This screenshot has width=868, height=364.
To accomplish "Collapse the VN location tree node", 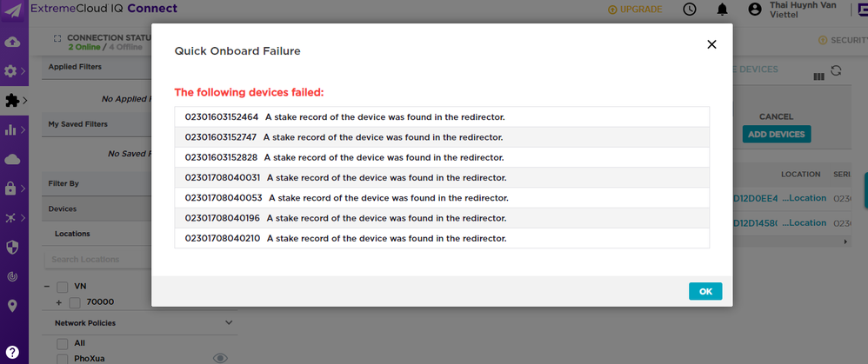I will pos(45,287).
